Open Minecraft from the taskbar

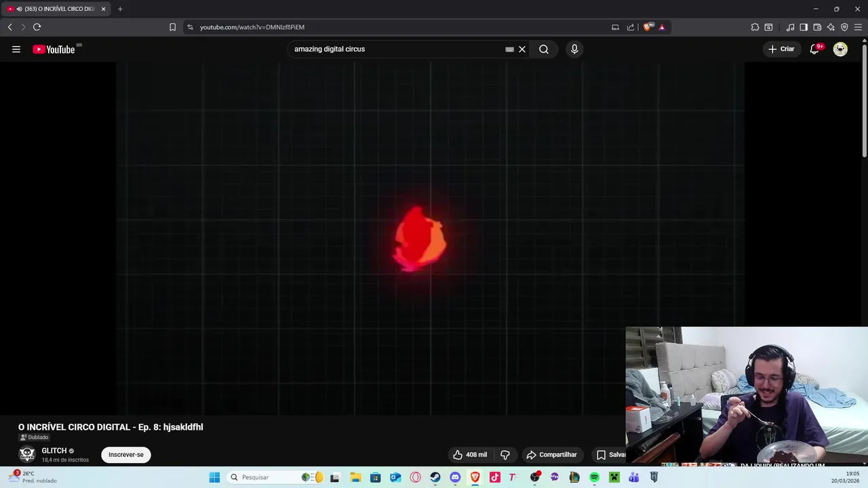tap(614, 477)
